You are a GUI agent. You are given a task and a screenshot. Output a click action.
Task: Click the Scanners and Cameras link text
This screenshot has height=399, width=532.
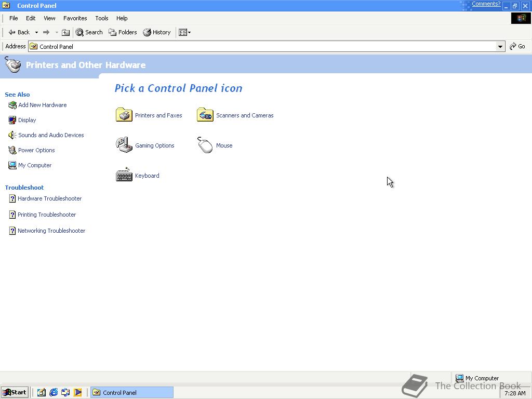tap(245, 115)
